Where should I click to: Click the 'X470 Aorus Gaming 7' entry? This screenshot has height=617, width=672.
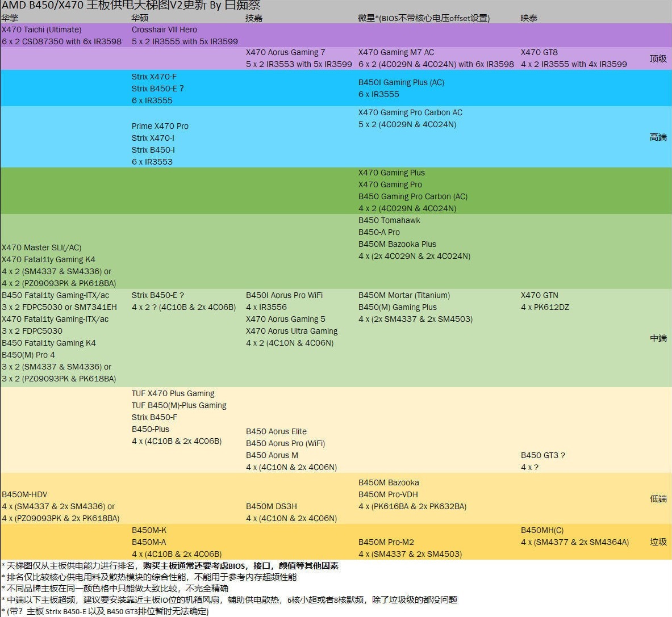[x=285, y=52]
